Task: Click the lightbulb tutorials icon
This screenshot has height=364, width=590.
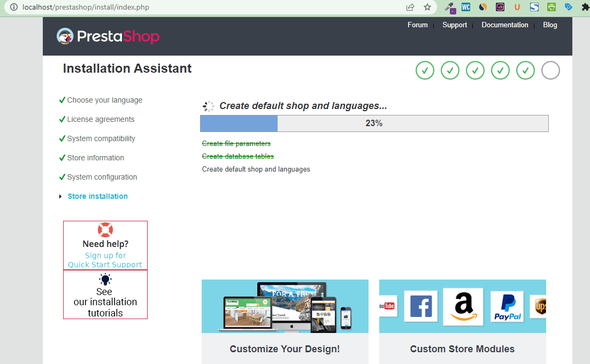Action: tap(105, 280)
